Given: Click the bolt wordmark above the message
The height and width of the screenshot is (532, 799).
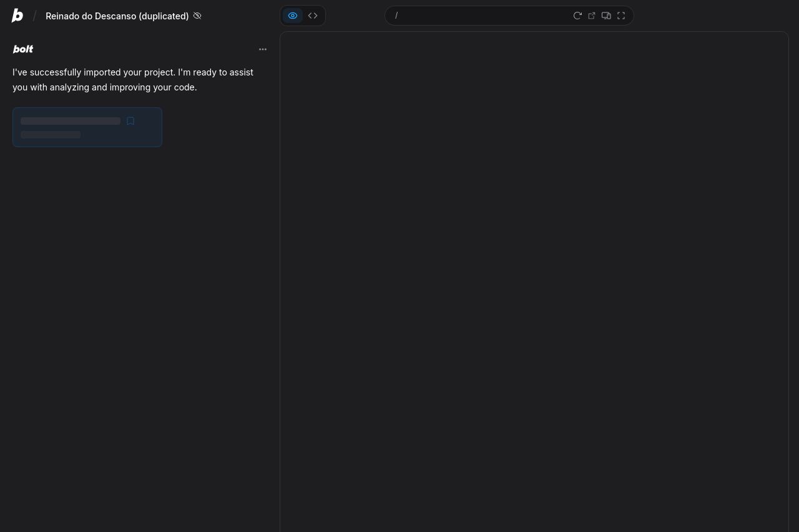Looking at the screenshot, I should tap(23, 49).
